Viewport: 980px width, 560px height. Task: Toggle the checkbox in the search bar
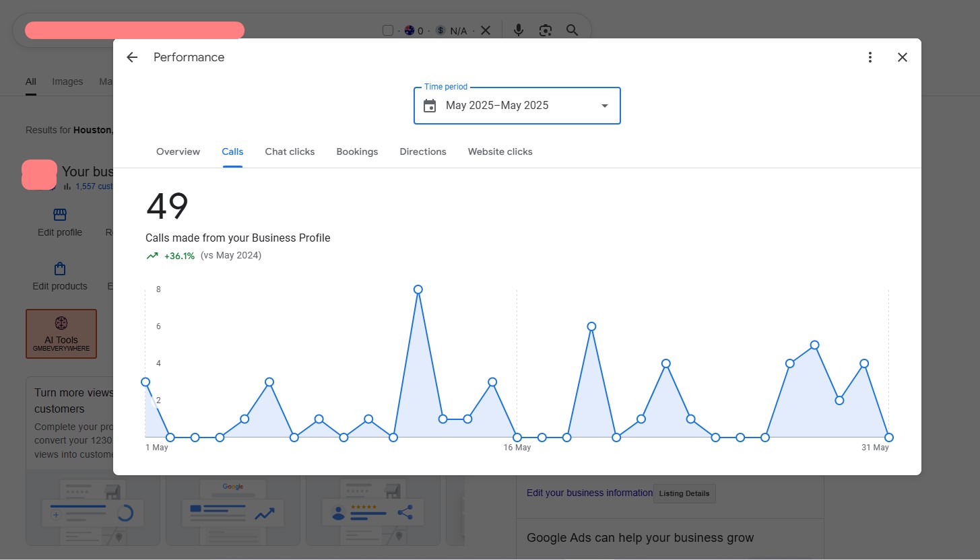(387, 30)
